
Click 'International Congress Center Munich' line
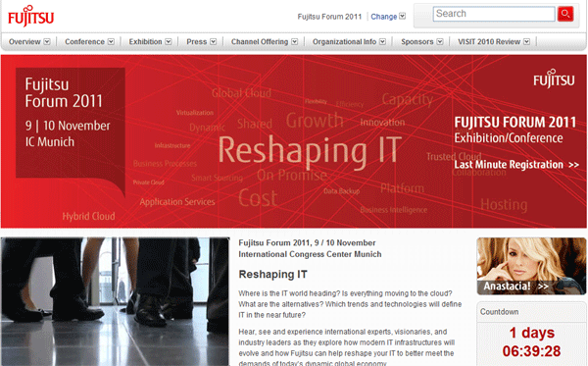click(x=310, y=254)
